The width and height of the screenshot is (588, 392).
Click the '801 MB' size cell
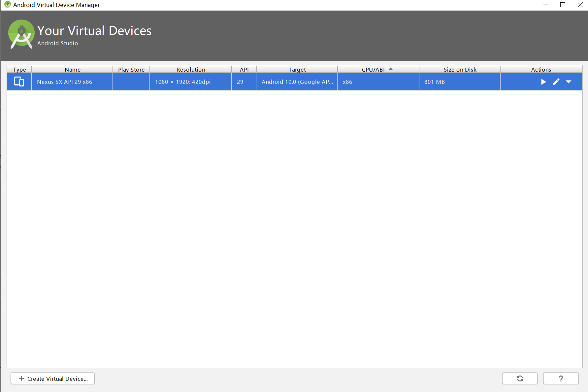[x=460, y=82]
